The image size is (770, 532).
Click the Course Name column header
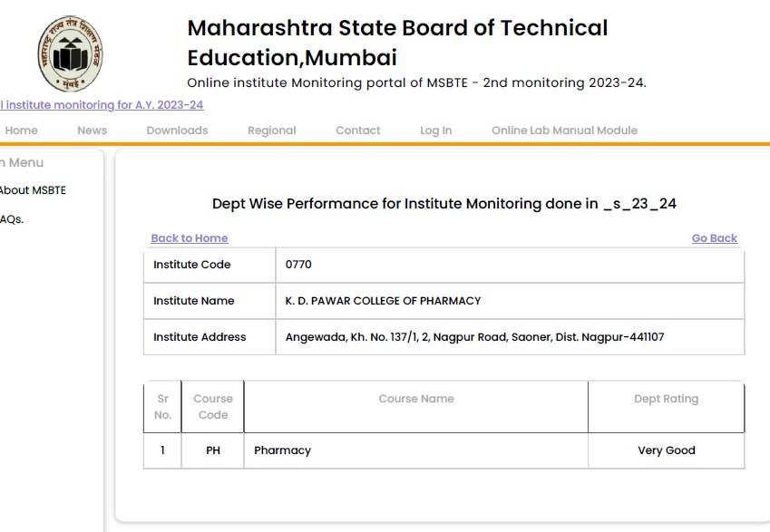tap(416, 399)
